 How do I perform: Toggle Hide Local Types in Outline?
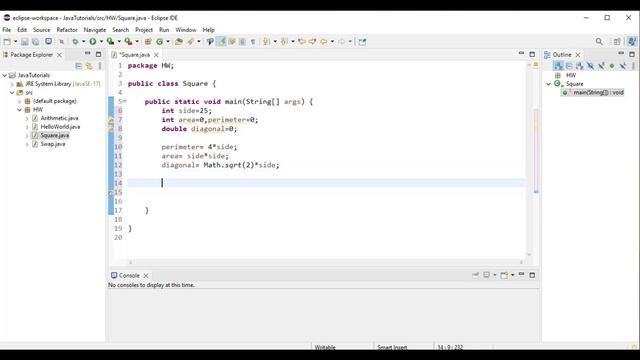(x=622, y=66)
